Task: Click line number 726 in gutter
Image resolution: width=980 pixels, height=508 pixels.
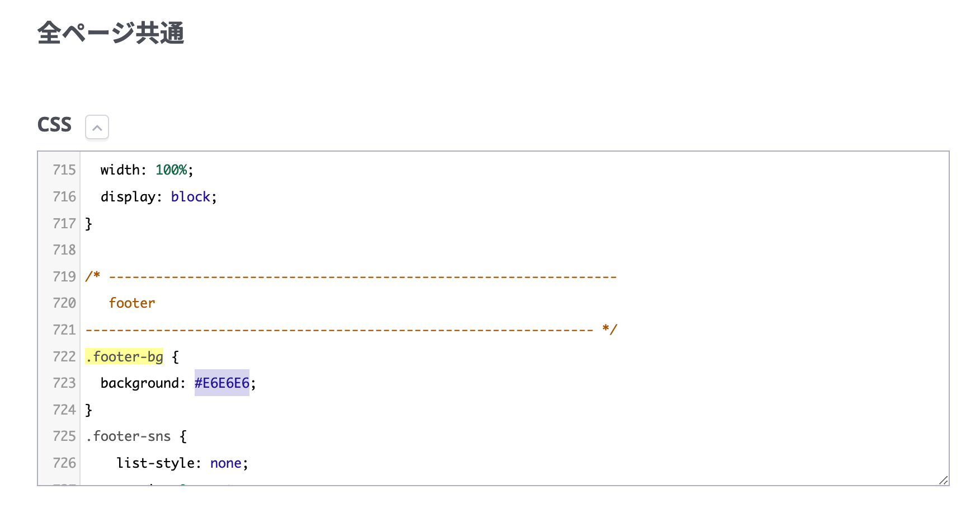Action: 64,463
